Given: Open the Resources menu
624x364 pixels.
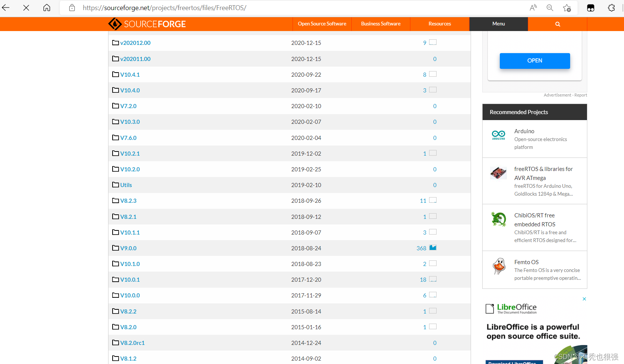Looking at the screenshot, I should [x=440, y=24].
